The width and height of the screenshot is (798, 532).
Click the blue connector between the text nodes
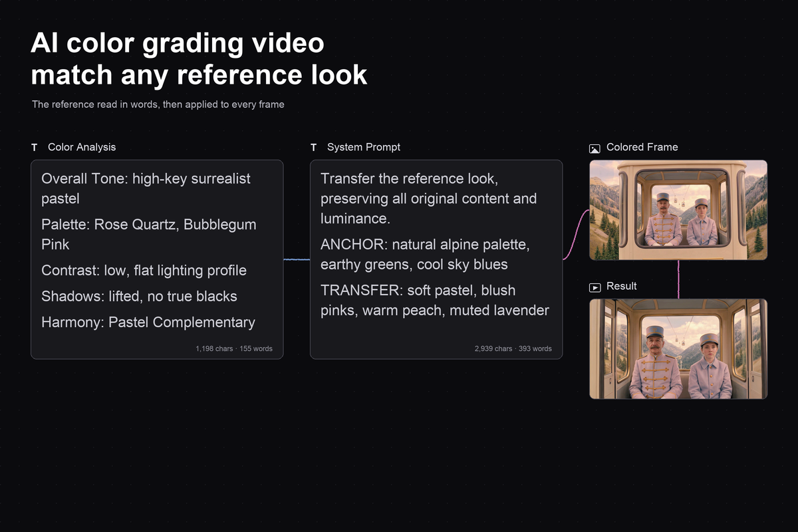point(297,259)
